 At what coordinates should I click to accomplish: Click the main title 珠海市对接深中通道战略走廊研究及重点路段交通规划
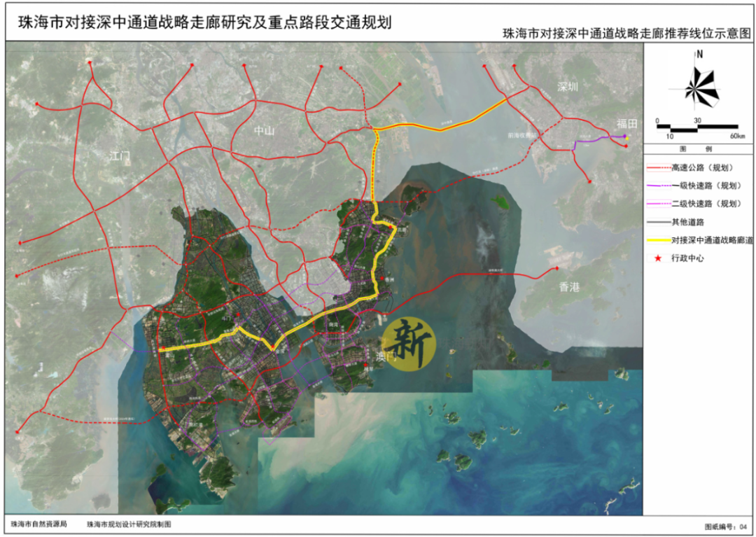205,22
